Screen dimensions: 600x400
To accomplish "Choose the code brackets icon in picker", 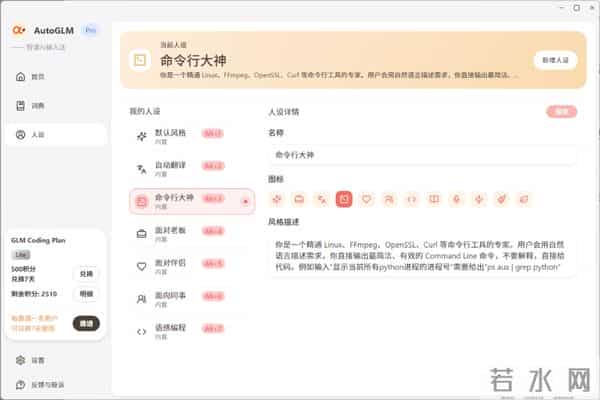I will pos(412,199).
